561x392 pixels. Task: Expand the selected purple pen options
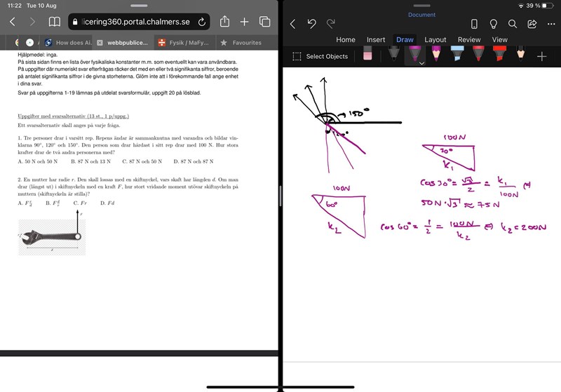[422, 63]
